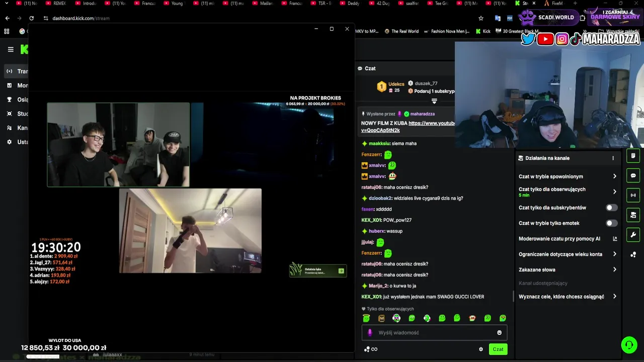
Task: Click the wrench tools icon in right rail
Action: coord(633,235)
